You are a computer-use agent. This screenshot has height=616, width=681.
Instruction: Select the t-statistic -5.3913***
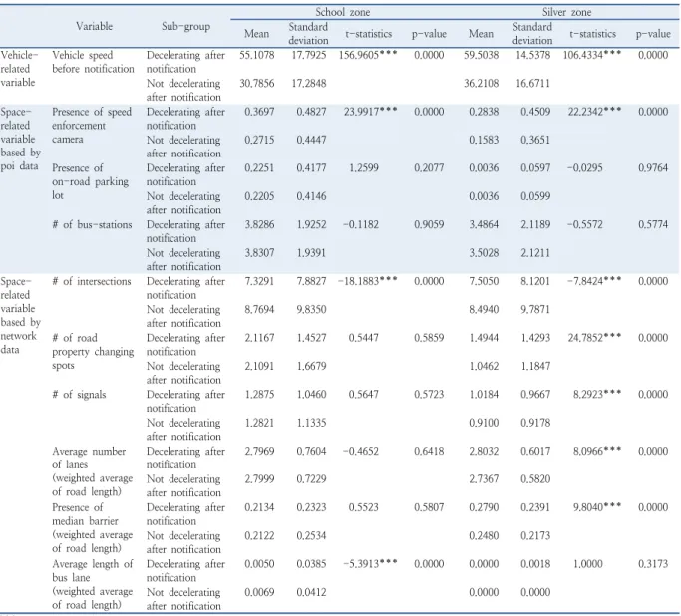(370, 564)
